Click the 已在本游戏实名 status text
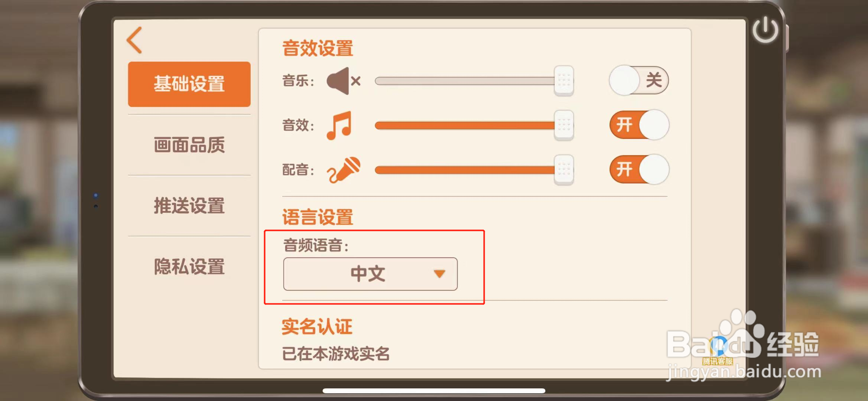This screenshot has height=401, width=868. click(336, 353)
